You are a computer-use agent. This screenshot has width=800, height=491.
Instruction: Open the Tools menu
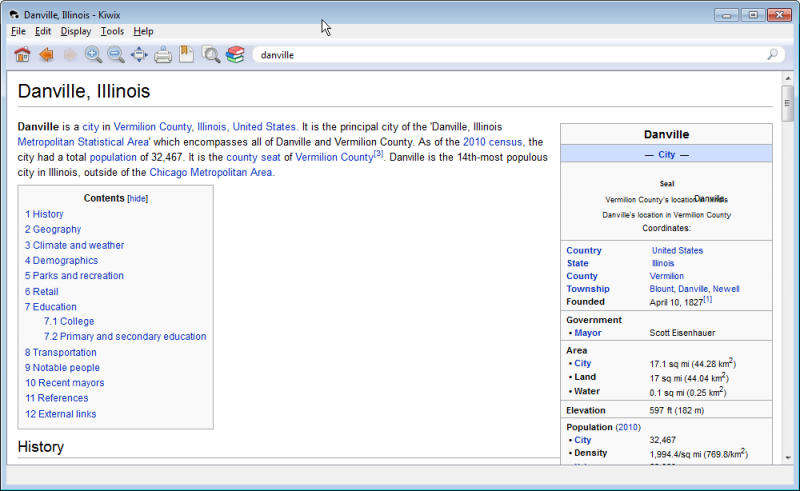click(x=112, y=31)
